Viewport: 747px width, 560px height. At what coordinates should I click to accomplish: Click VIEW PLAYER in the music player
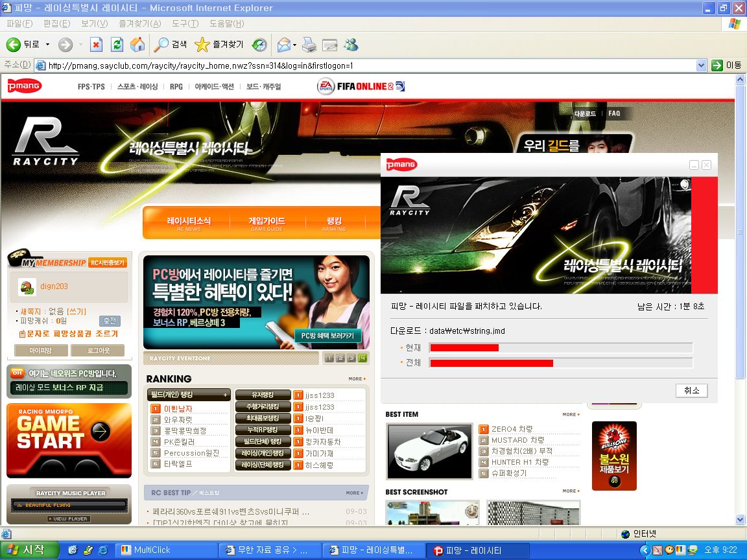click(x=69, y=519)
